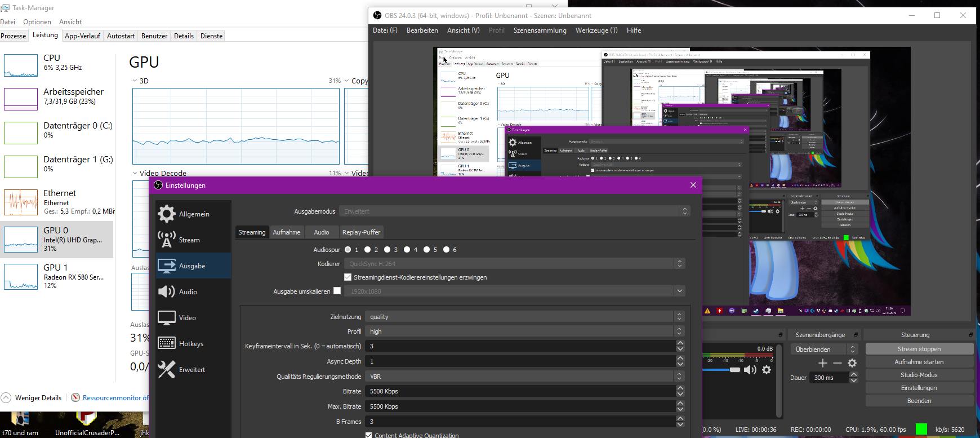Open Szenensammlung menu in OBS
Image resolution: width=980 pixels, height=438 pixels.
click(x=540, y=30)
